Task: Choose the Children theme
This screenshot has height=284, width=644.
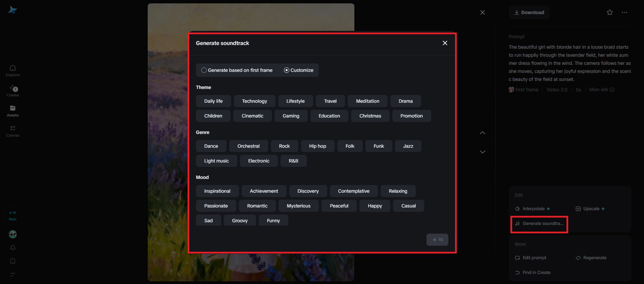Action: coord(213,116)
